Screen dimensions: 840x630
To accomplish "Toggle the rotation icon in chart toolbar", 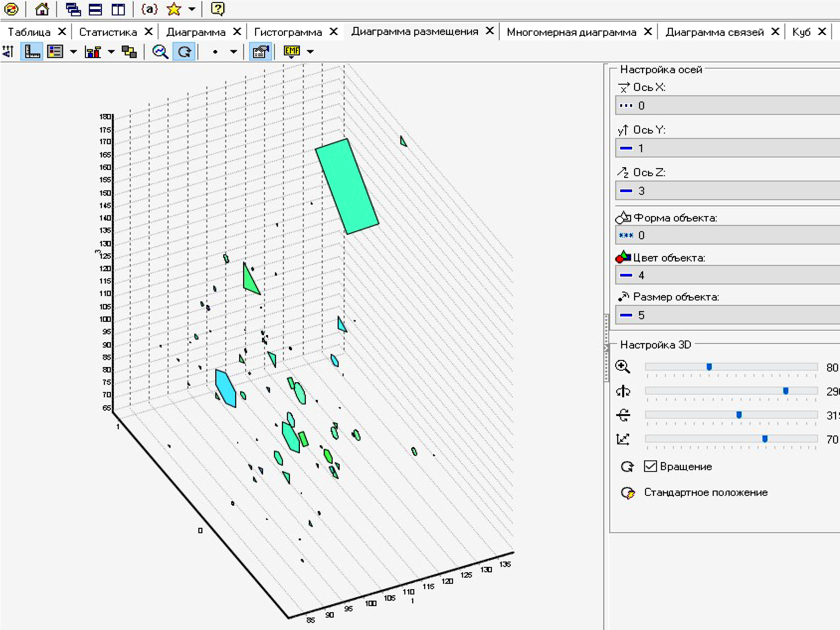I will point(184,52).
